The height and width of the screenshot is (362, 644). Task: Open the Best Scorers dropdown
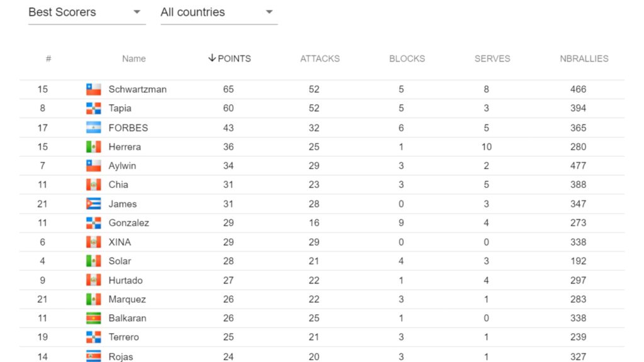[x=87, y=12]
